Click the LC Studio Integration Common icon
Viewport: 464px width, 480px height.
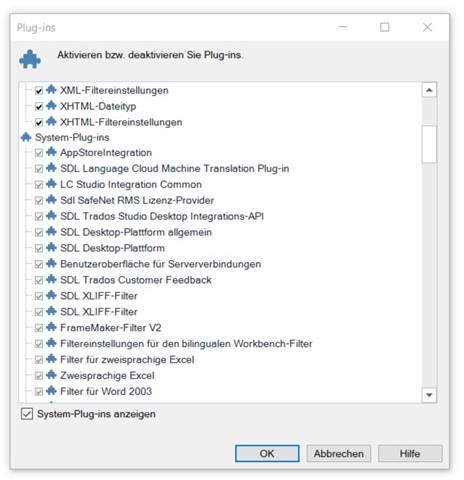click(51, 184)
